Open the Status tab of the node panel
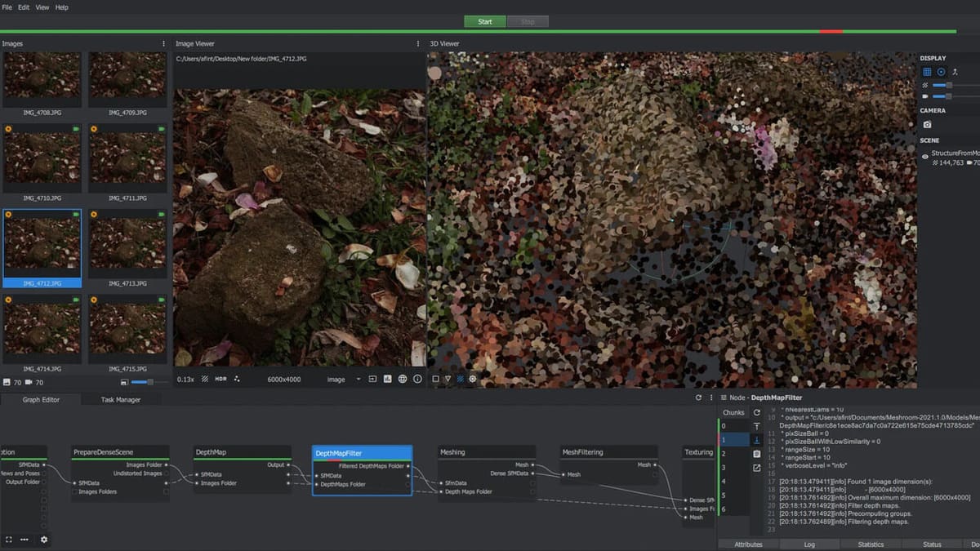The height and width of the screenshot is (551, 980). [x=932, y=544]
